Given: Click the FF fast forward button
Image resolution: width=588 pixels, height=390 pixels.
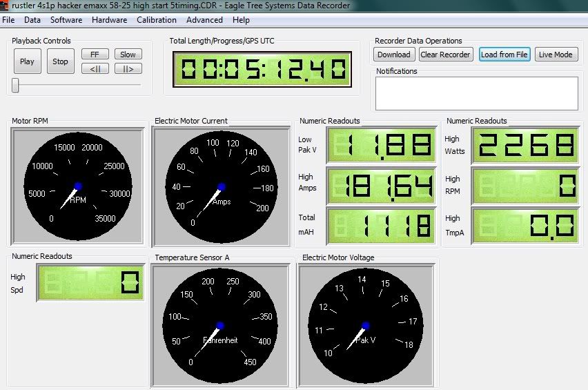Looking at the screenshot, I should (95, 55).
